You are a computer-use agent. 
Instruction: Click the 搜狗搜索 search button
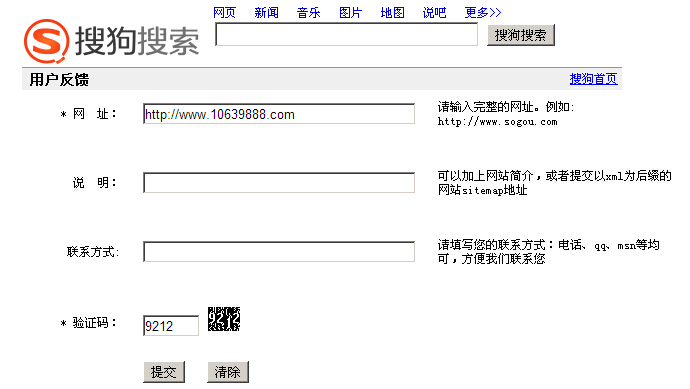(521, 35)
